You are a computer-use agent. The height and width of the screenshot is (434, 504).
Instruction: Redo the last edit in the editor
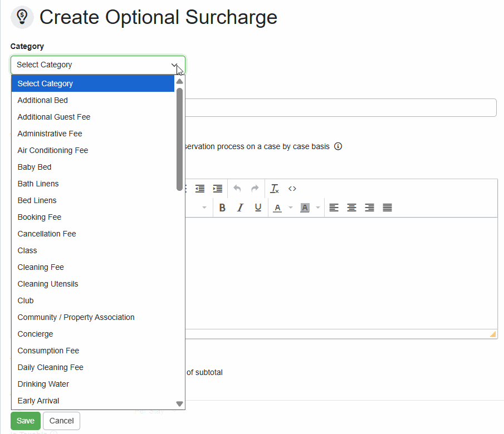coord(255,189)
